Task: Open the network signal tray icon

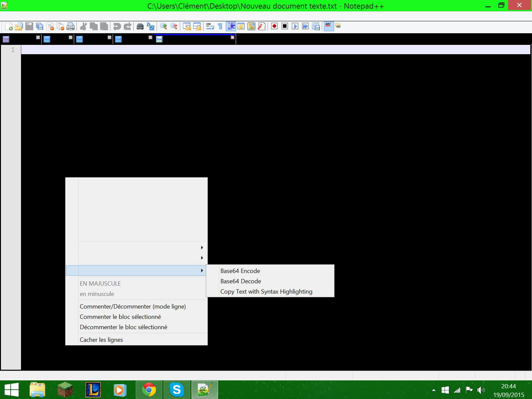Action: (x=457, y=390)
